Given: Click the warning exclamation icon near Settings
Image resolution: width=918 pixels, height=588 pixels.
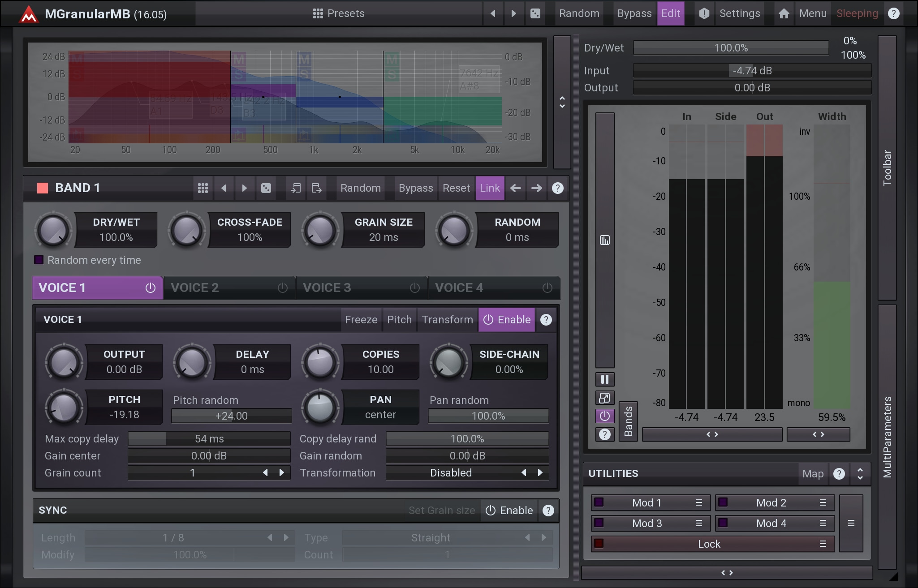Looking at the screenshot, I should (x=704, y=13).
